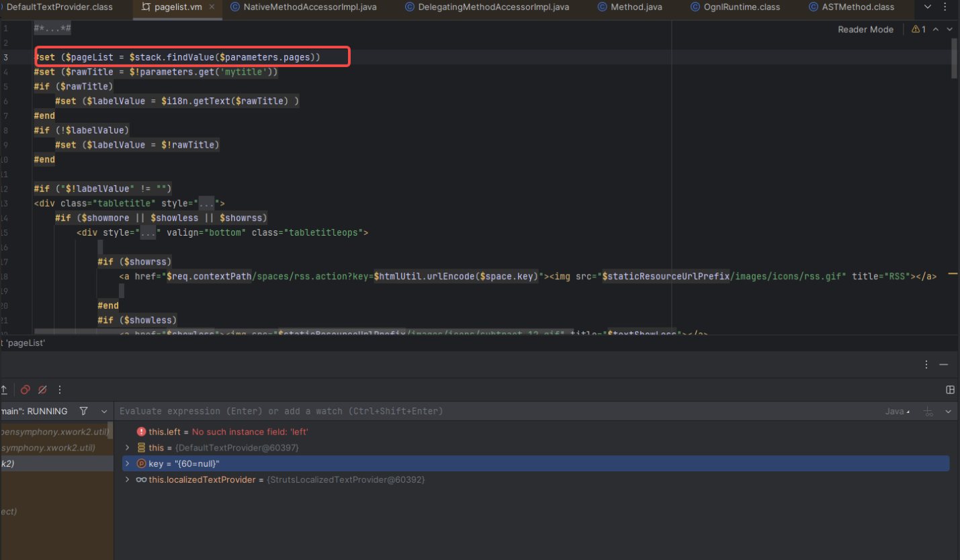Expand the folded #*...*# comment
The image size is (960, 560).
point(52,28)
